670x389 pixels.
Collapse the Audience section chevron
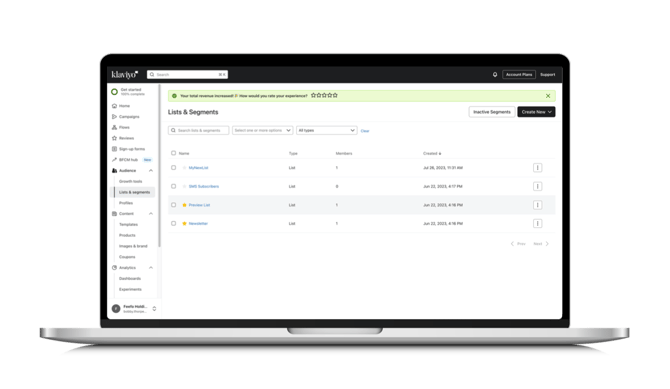pyautogui.click(x=151, y=171)
